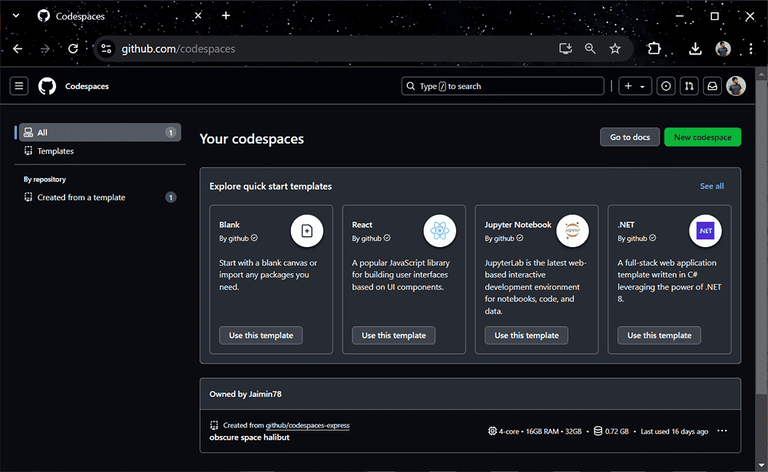Click the GitHub Octocat logo in header
The width and height of the screenshot is (768, 472).
coord(47,86)
